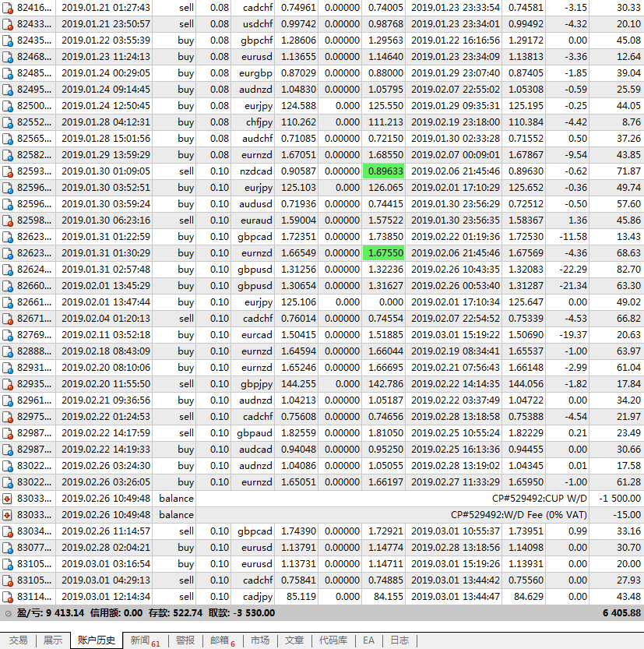Switch to the 交易 tab
This screenshot has width=644, height=649.
[18, 640]
